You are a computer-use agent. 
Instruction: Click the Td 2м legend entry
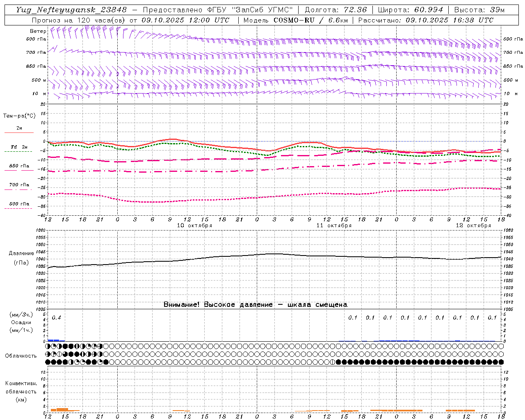point(19,147)
